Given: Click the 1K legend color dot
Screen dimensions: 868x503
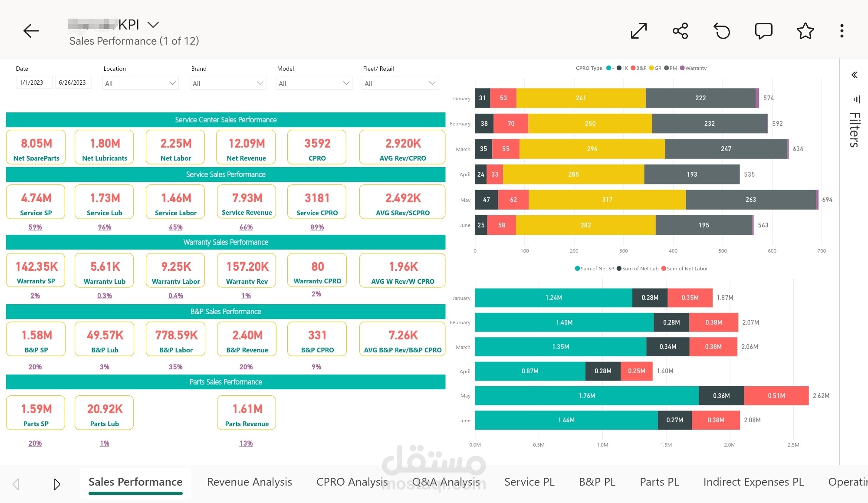Looking at the screenshot, I should (619, 68).
